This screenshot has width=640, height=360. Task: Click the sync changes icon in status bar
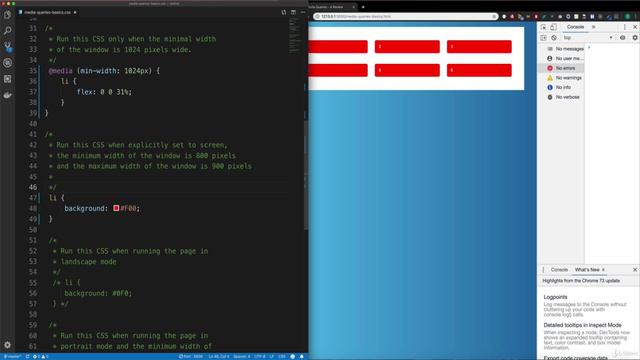click(x=27, y=356)
